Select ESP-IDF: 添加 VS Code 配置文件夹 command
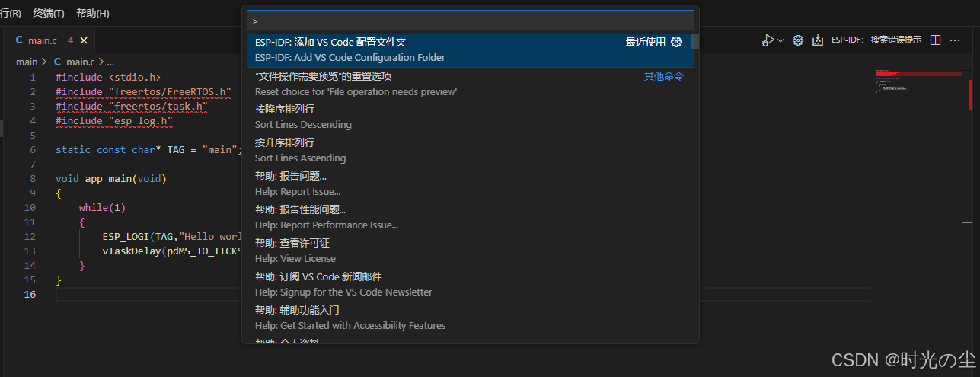Image resolution: width=980 pixels, height=377 pixels. pos(471,50)
